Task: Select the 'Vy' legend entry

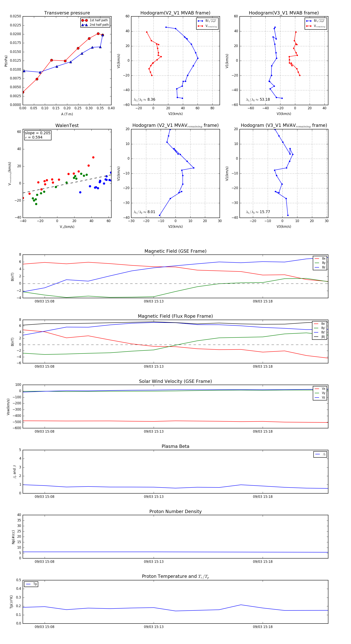Action: [320, 393]
